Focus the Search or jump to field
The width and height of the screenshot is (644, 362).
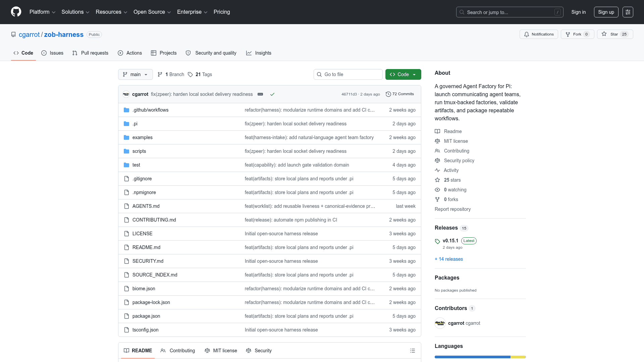point(510,12)
